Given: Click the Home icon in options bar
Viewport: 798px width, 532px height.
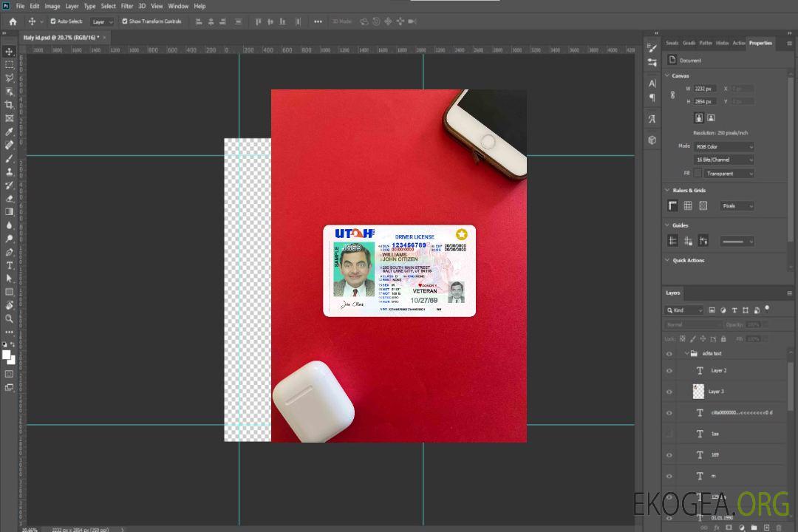Looking at the screenshot, I should click(x=13, y=21).
